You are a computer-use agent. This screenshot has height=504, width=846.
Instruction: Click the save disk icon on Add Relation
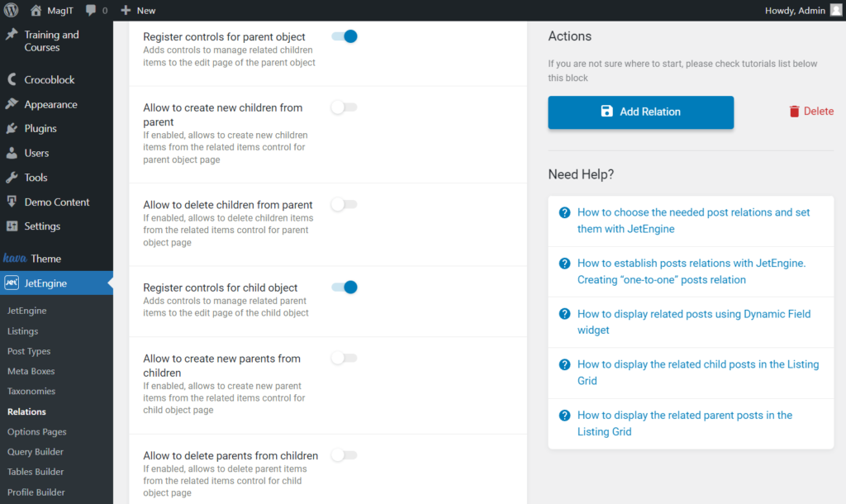pyautogui.click(x=607, y=112)
